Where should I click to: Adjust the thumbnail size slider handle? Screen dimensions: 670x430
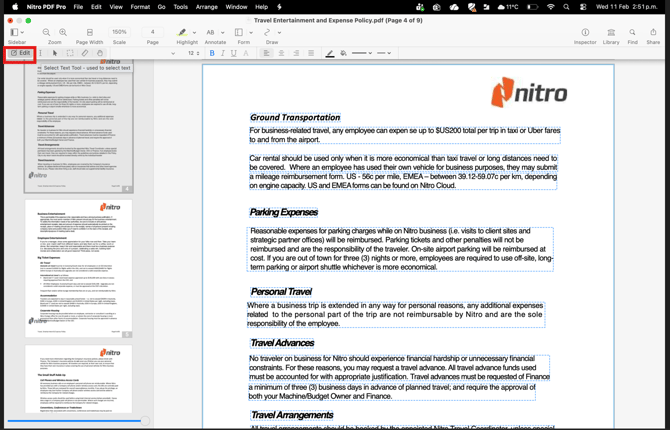coord(145,421)
